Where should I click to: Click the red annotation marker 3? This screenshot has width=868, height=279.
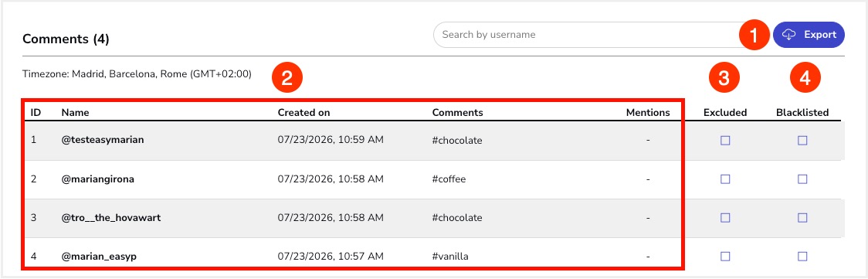click(x=724, y=79)
